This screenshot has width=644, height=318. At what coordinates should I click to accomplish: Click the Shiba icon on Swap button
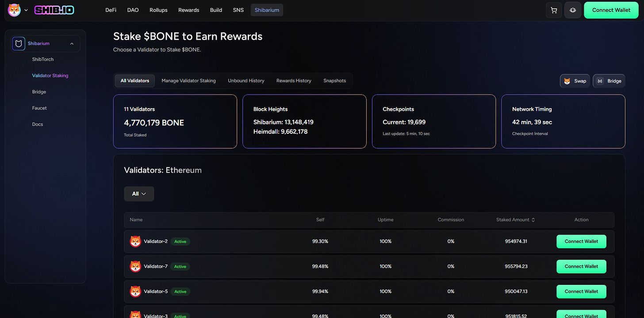[x=567, y=81]
